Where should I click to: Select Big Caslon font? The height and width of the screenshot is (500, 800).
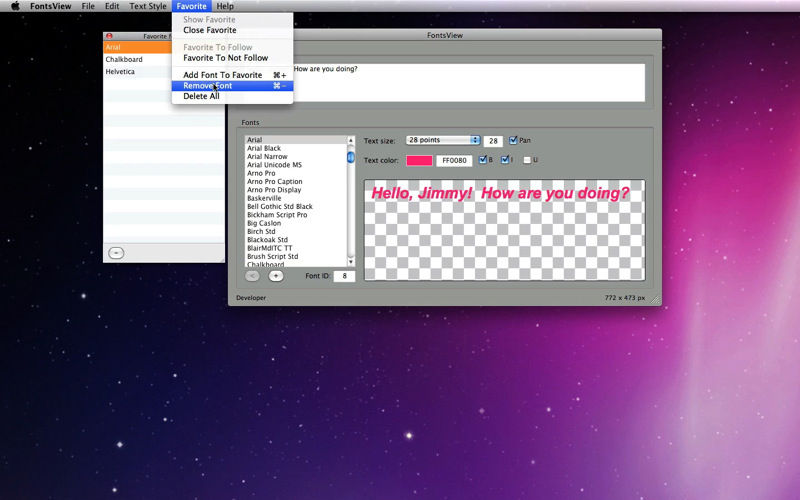click(296, 223)
